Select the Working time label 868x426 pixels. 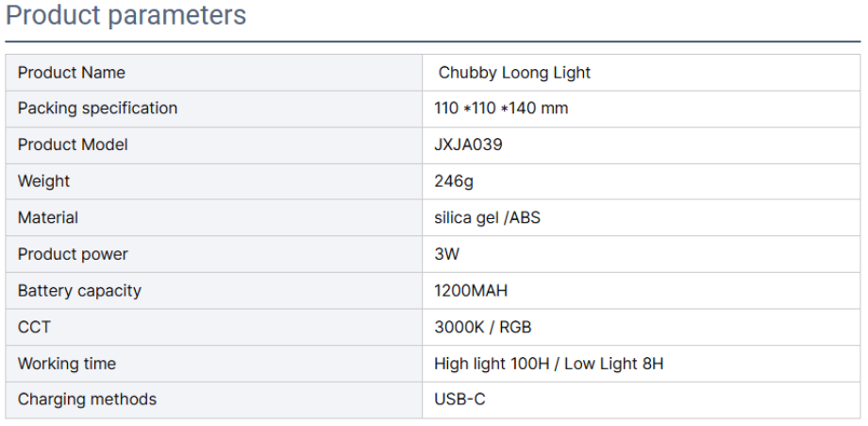pyautogui.click(x=67, y=364)
